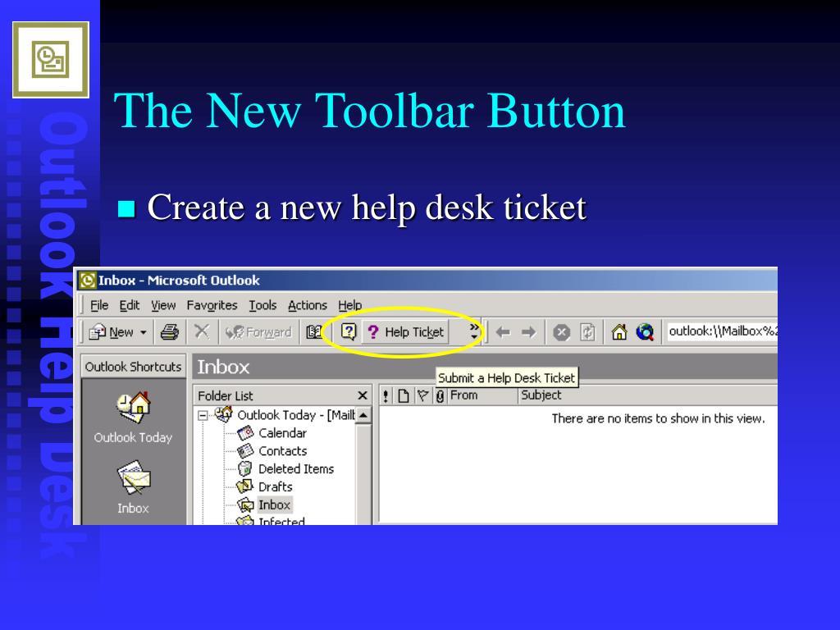Click the Back arrow icon

pos(503,333)
